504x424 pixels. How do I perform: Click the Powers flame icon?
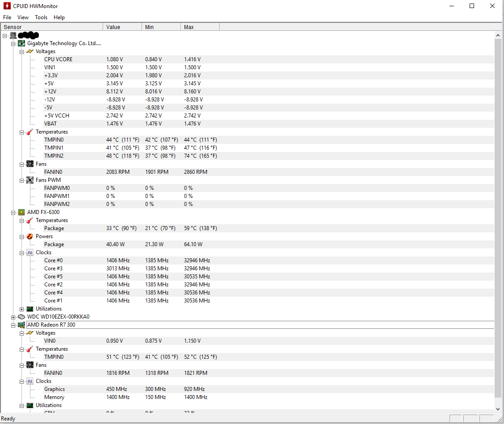pos(30,236)
